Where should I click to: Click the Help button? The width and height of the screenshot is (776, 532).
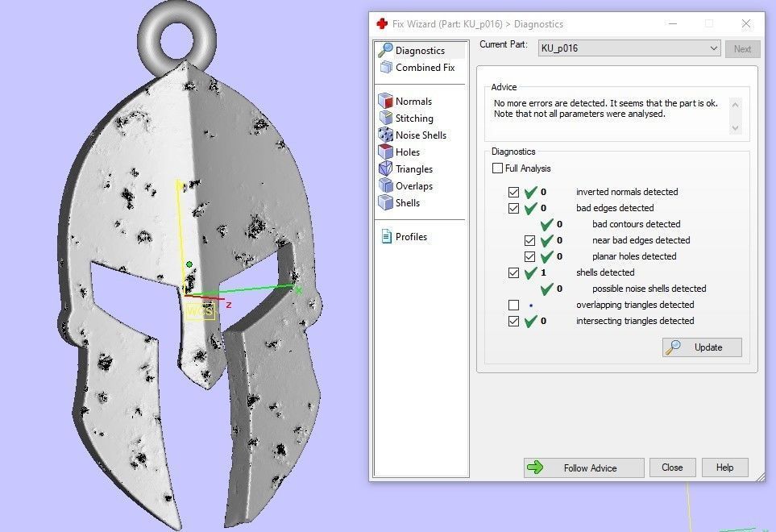724,468
